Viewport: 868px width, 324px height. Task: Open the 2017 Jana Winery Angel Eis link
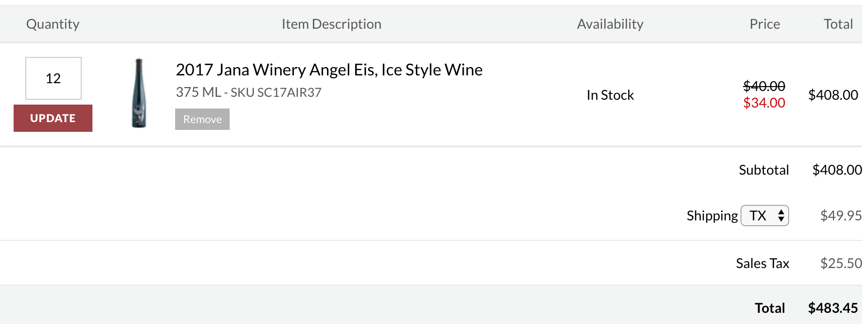329,70
